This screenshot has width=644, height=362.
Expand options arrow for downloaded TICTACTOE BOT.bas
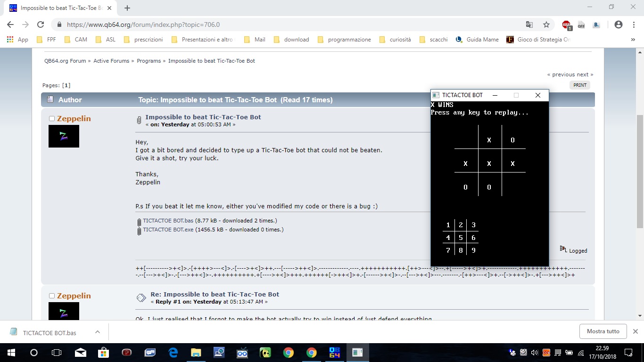98,332
